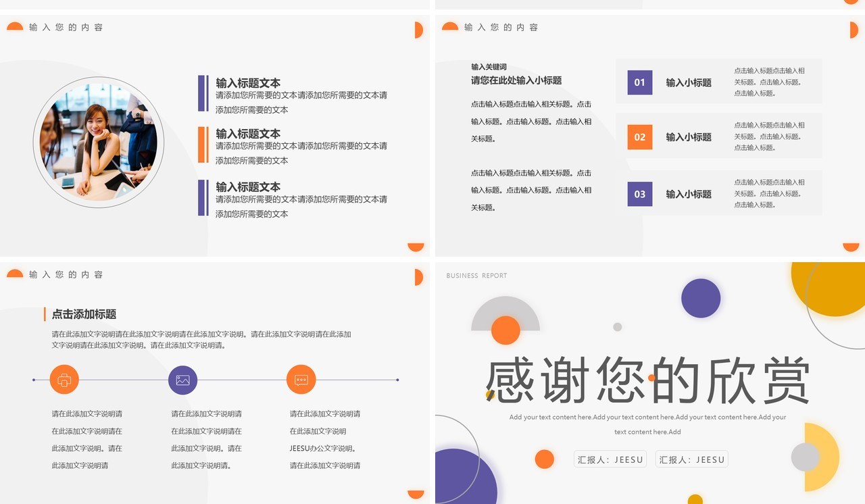This screenshot has height=504, width=865.
Task: Select the purple 03 number box
Action: pos(640,194)
